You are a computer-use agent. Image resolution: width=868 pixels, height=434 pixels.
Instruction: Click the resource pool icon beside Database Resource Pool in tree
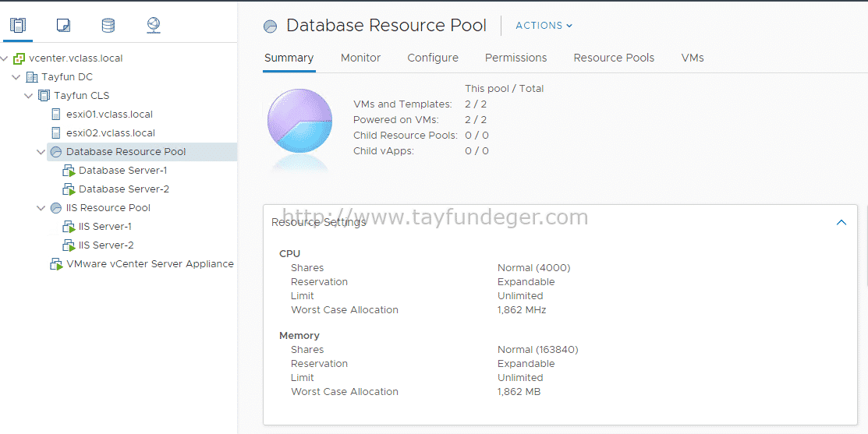56,152
